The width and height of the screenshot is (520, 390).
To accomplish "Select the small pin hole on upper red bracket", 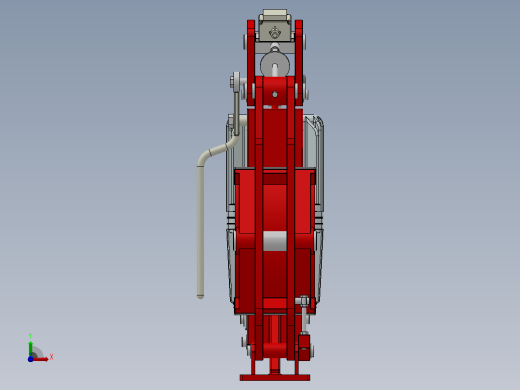I will [275, 94].
